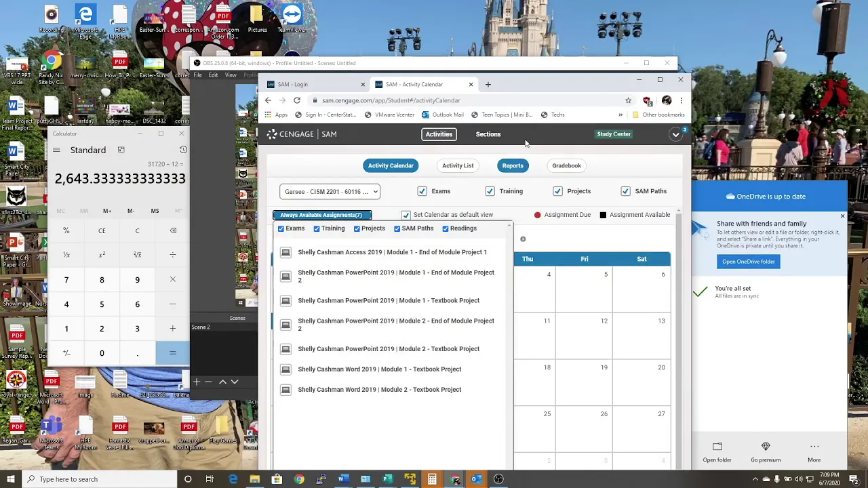Click the Calculator plus key

[173, 328]
